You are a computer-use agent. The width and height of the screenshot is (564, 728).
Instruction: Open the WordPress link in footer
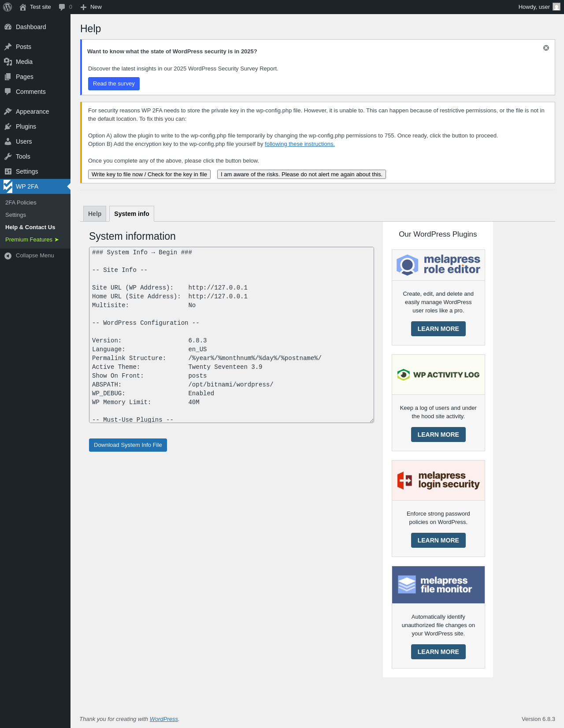tap(164, 719)
